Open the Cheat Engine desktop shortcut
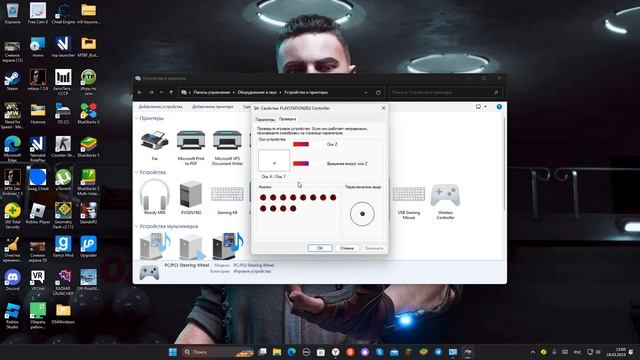This screenshot has width=640, height=360. point(63,13)
